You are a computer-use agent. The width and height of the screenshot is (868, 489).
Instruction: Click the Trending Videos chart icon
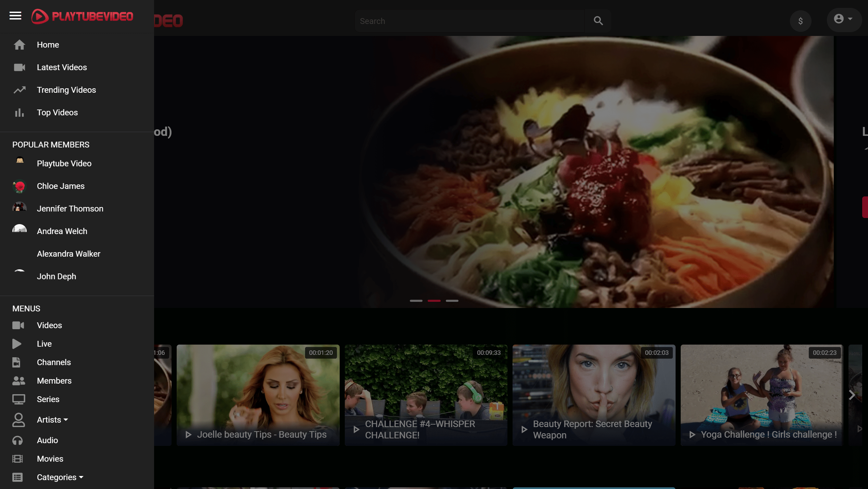click(18, 89)
